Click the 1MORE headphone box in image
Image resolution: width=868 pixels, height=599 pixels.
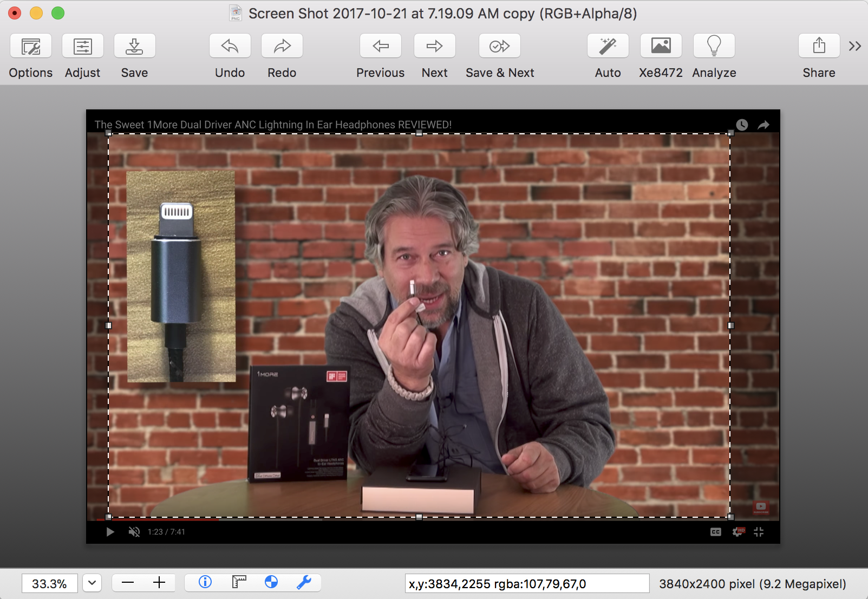point(298,424)
